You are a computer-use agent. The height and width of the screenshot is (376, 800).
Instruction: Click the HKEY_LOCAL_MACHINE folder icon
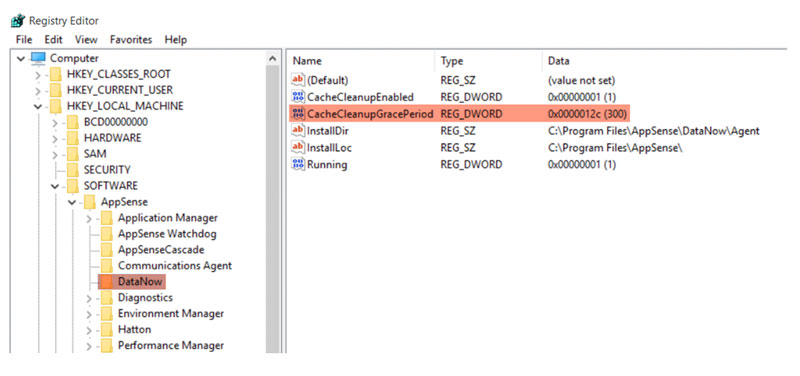click(x=56, y=106)
